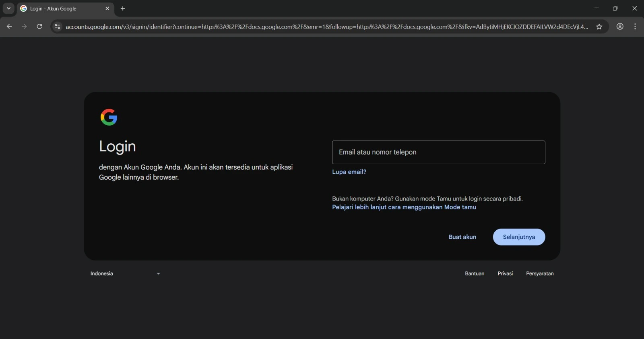Open the Chrome profile icon
The height and width of the screenshot is (339, 644).
pyautogui.click(x=620, y=27)
